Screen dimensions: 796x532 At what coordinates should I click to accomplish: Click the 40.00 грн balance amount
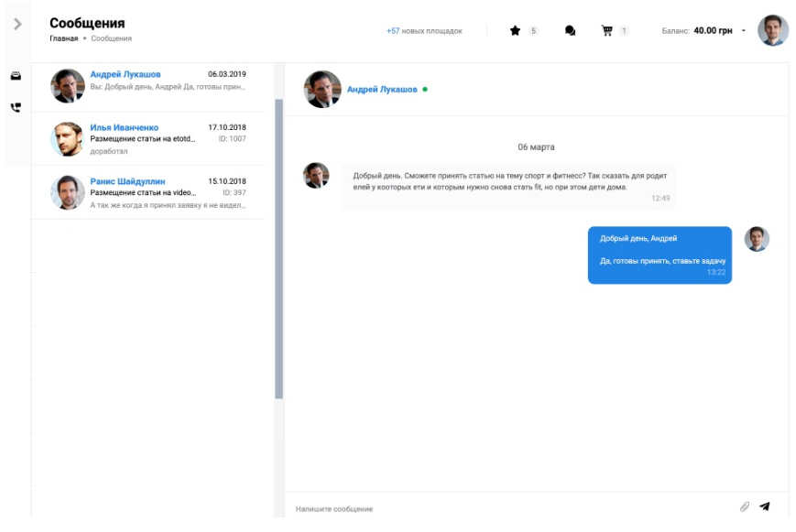(x=713, y=31)
